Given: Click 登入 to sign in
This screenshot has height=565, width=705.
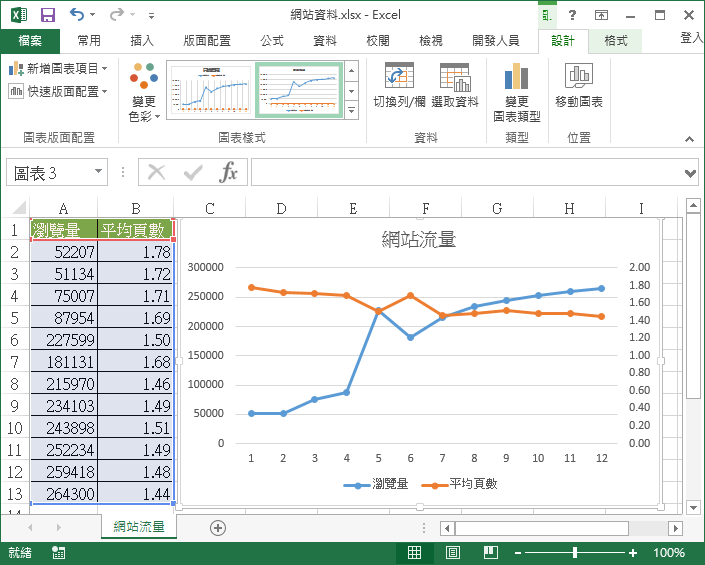Looking at the screenshot, I should [692, 38].
